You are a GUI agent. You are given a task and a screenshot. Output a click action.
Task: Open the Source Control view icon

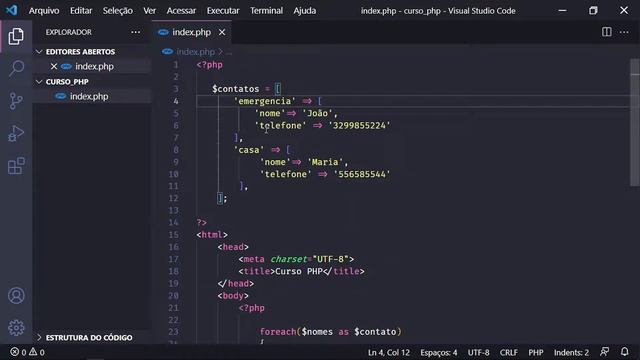tap(16, 101)
